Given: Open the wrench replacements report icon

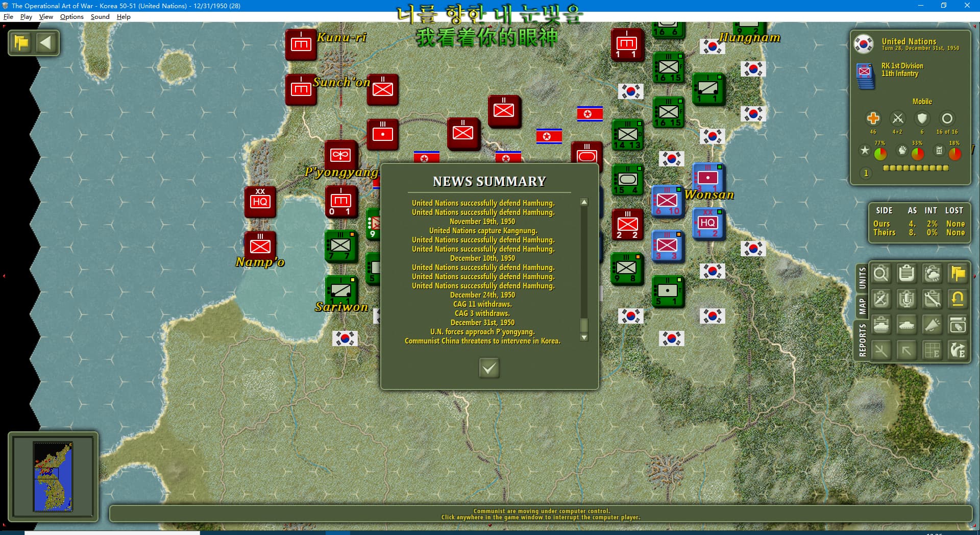Looking at the screenshot, I should click(x=932, y=299).
